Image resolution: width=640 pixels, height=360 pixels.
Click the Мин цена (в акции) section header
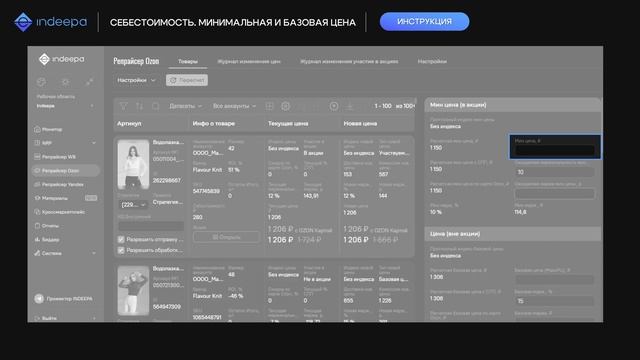point(513,105)
